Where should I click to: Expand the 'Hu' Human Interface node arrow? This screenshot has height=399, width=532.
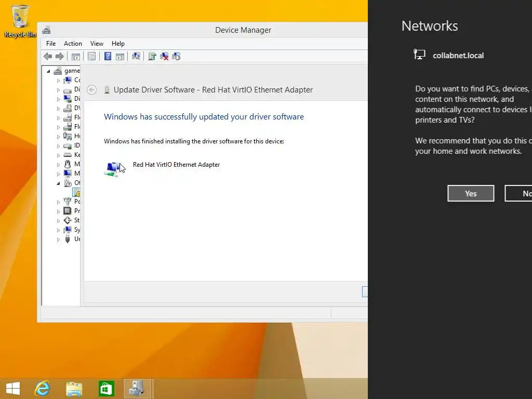[x=58, y=137]
